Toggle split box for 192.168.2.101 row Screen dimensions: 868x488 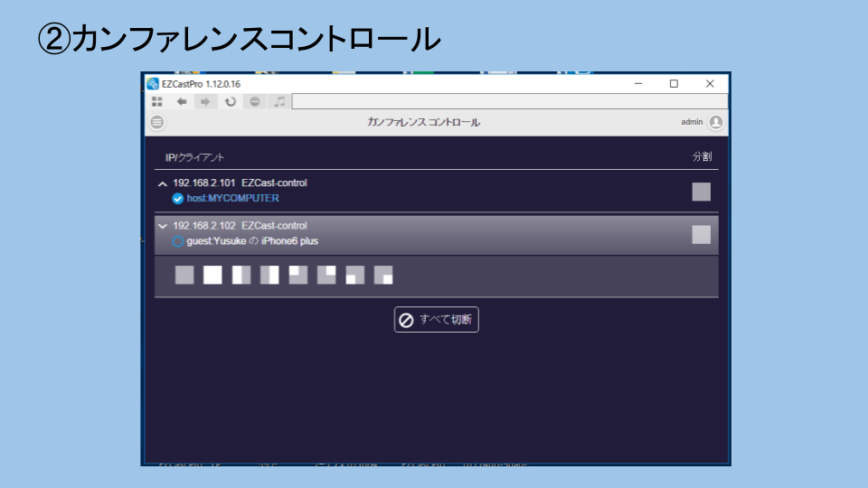[x=701, y=192]
